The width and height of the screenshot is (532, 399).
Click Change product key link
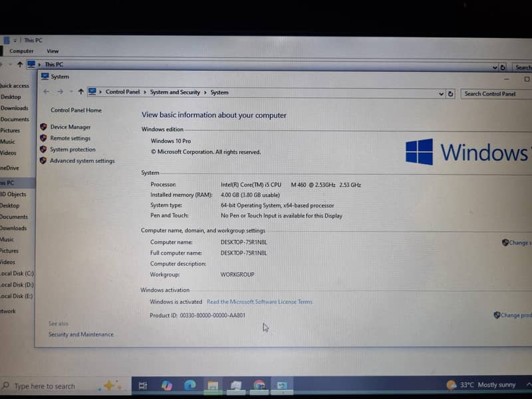513,315
